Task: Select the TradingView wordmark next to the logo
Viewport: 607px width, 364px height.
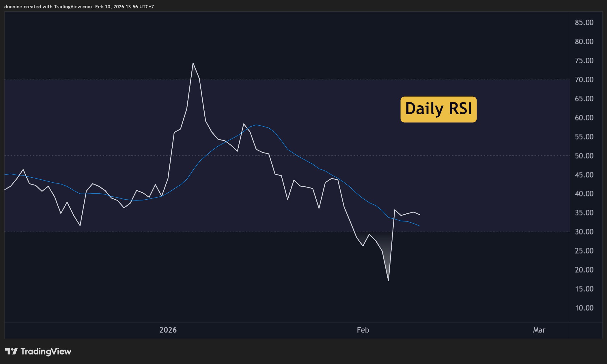Action: click(46, 352)
